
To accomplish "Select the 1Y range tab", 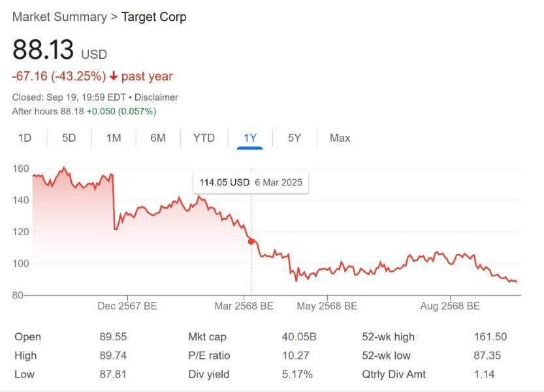I will 250,138.
